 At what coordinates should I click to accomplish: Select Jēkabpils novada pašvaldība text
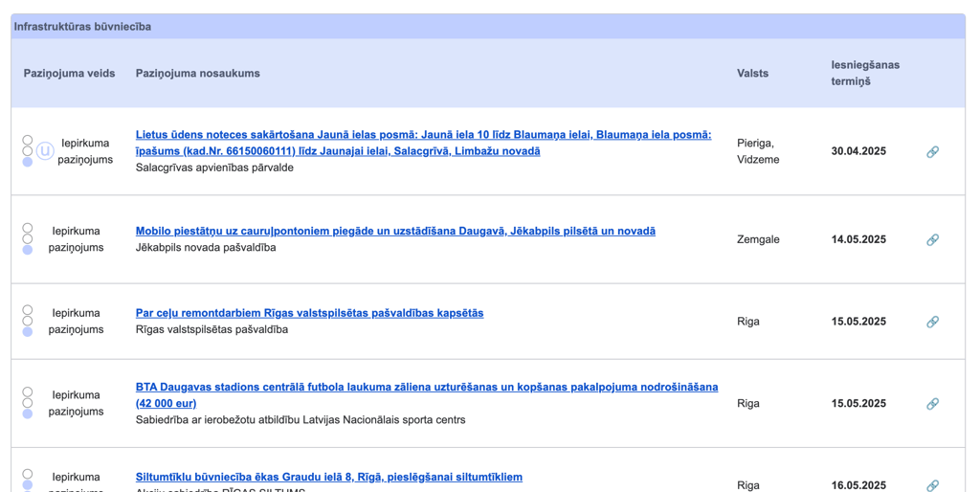[206, 248]
